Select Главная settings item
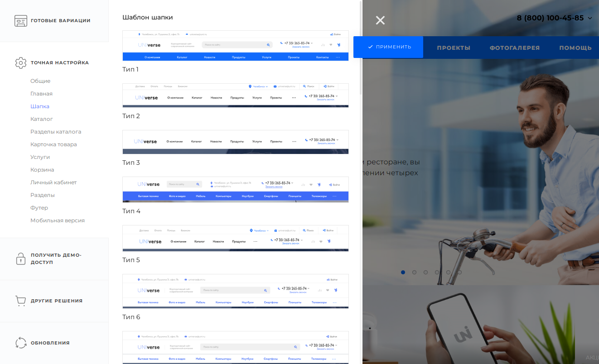The width and height of the screenshot is (599, 364). coord(42,94)
